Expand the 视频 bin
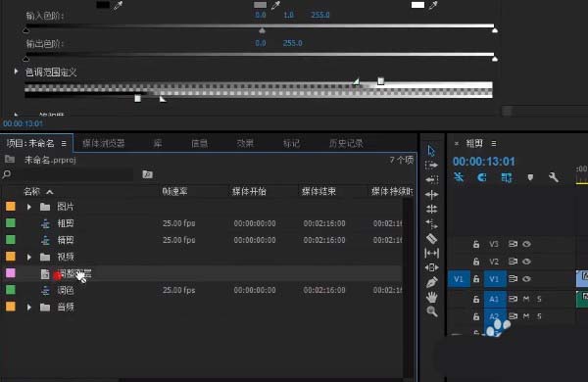 point(28,257)
